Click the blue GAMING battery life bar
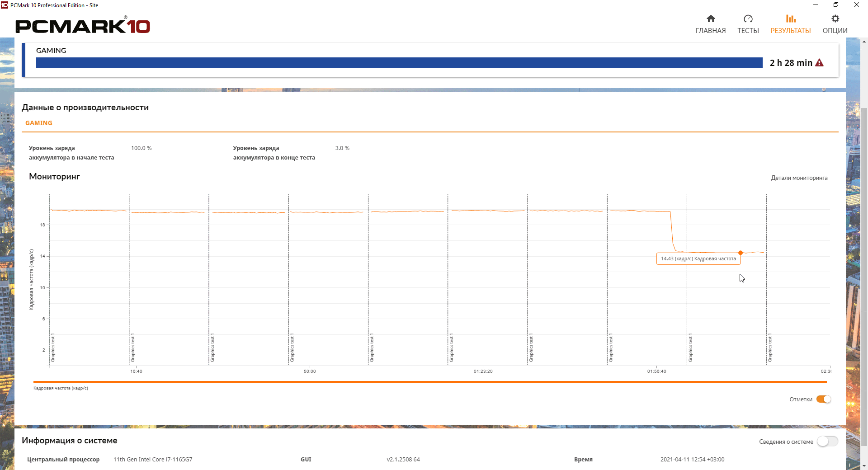The height and width of the screenshot is (470, 868). click(x=399, y=63)
